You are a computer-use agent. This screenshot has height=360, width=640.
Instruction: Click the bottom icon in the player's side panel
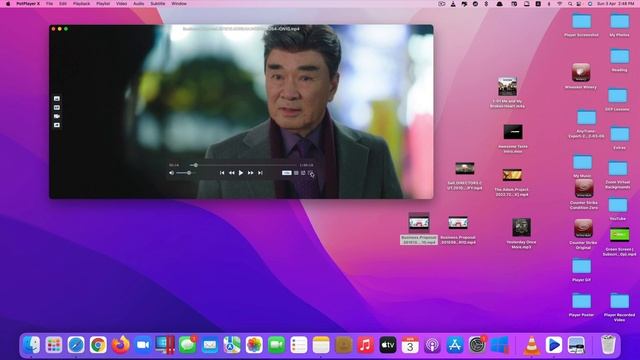[57, 125]
